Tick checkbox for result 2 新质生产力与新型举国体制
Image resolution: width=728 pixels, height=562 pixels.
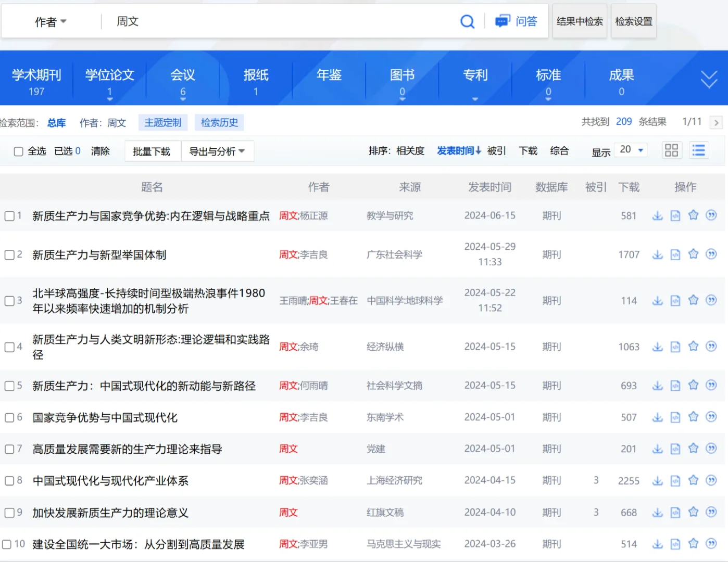click(x=9, y=255)
